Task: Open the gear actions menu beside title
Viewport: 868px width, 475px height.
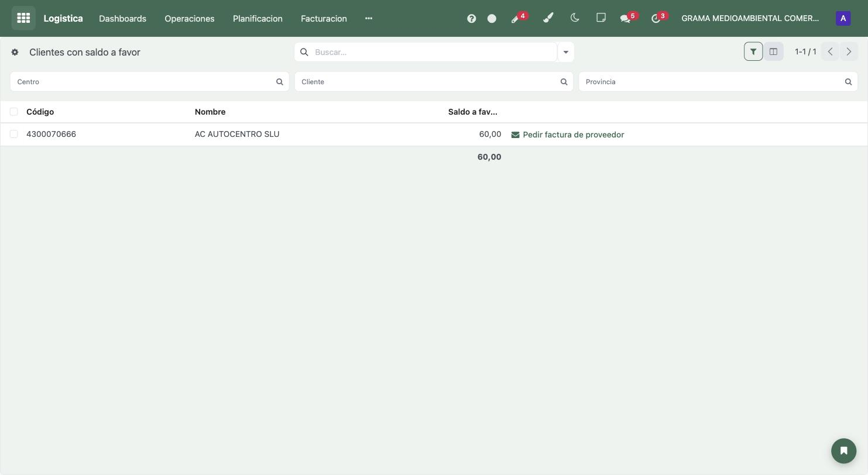Action: click(15, 52)
